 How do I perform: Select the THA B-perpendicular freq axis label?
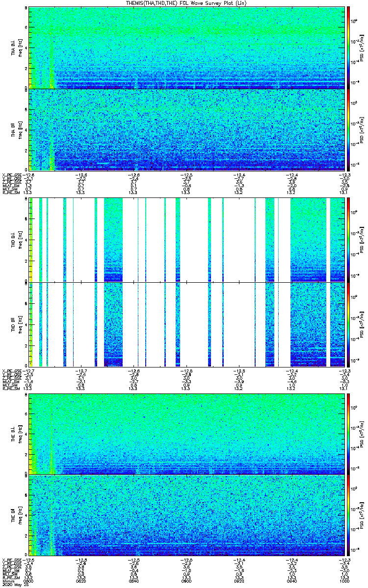(21, 48)
